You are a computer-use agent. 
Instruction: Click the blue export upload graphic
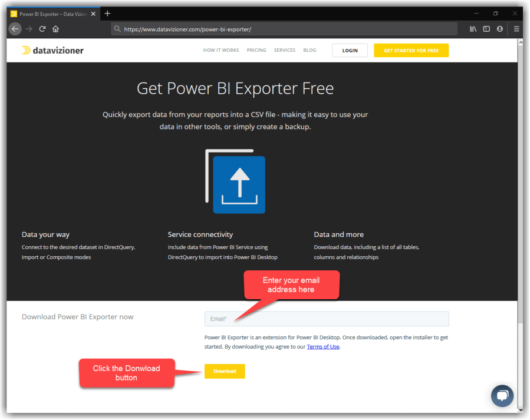[236, 181]
